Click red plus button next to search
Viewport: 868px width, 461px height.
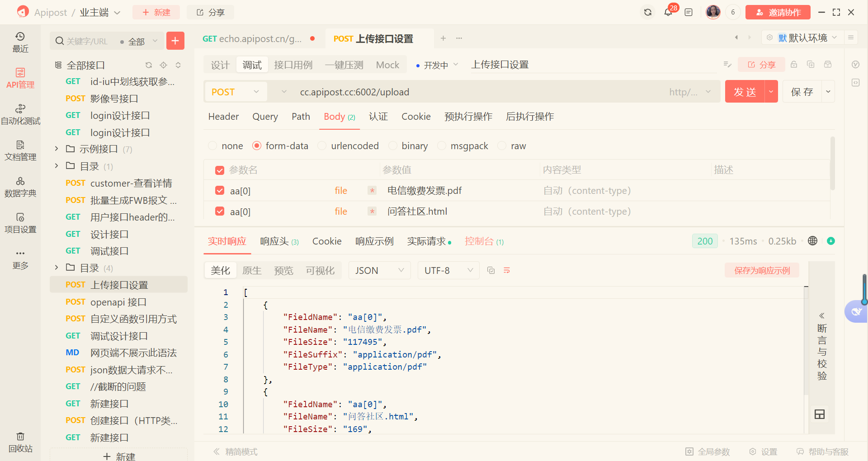point(175,41)
